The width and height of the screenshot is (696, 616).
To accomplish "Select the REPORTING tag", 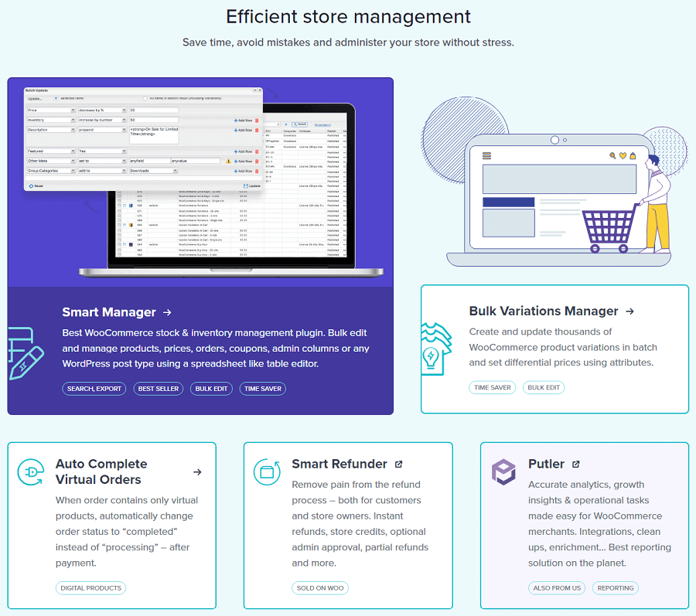I will point(616,587).
